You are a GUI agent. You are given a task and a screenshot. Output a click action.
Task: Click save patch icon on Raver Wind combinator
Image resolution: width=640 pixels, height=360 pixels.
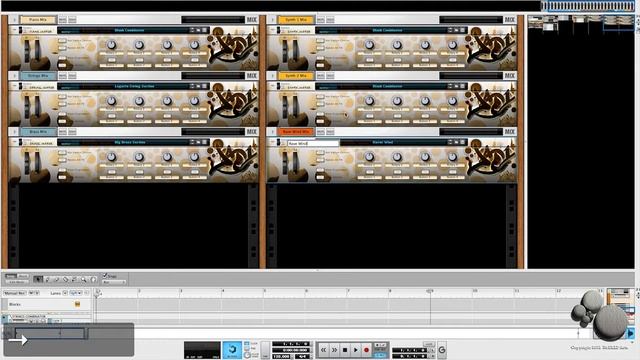[x=462, y=142]
